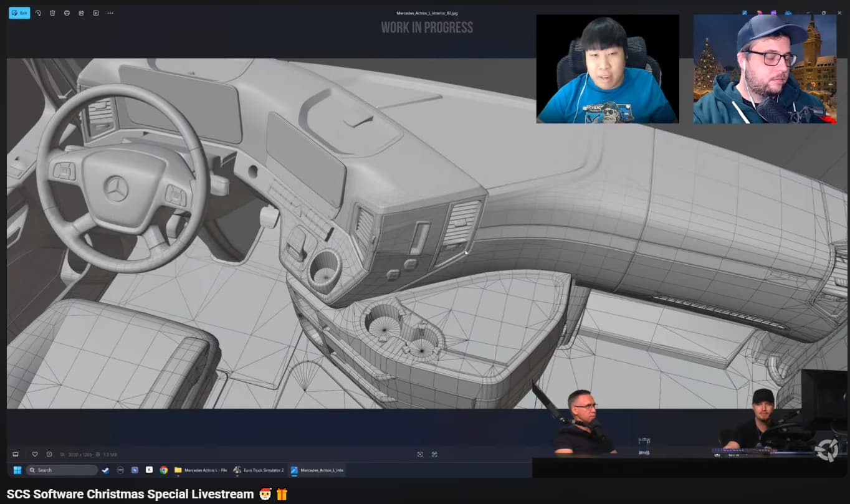Switch to Mercedes Actros L File Explorer window

pos(201,470)
